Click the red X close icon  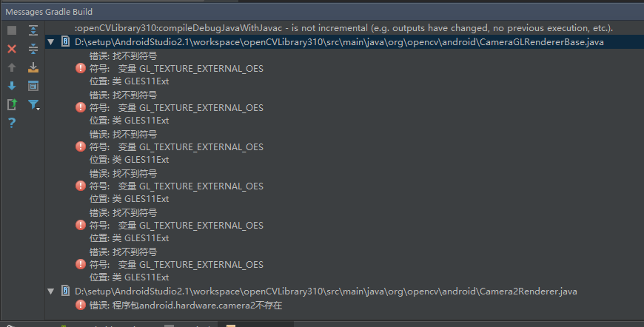point(11,49)
